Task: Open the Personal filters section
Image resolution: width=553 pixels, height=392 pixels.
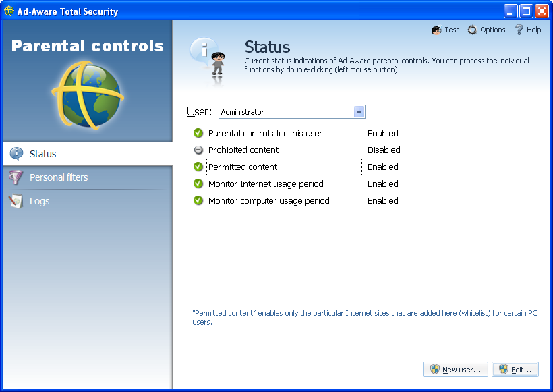Action: [x=88, y=177]
